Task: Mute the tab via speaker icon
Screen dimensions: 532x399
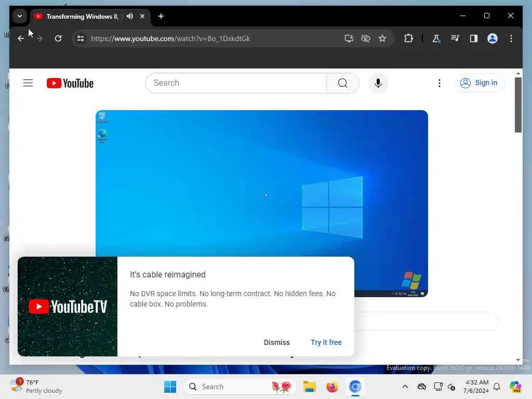Action: click(x=129, y=16)
